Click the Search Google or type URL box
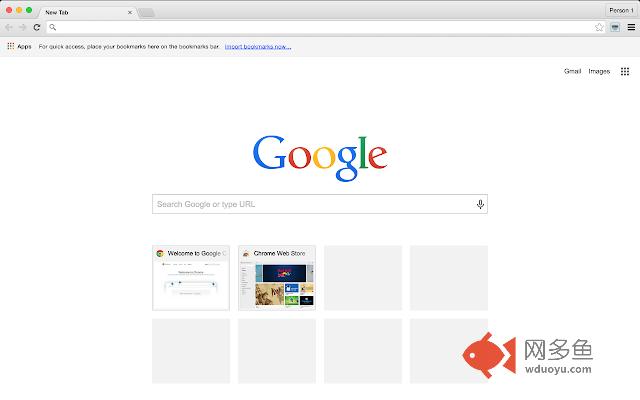The height and width of the screenshot is (400, 640). click(x=320, y=204)
